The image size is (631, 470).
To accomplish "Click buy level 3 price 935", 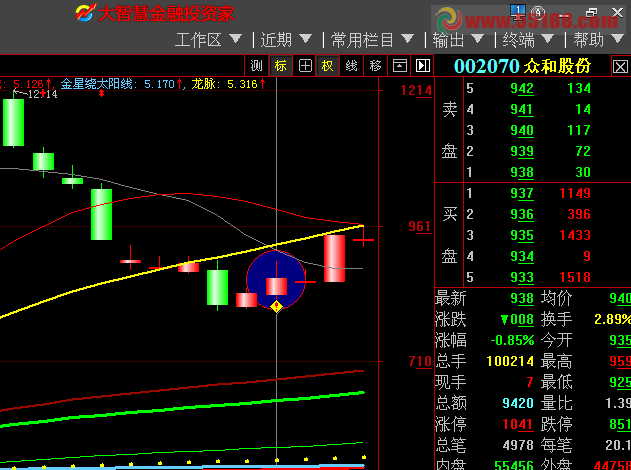I will click(x=522, y=235).
